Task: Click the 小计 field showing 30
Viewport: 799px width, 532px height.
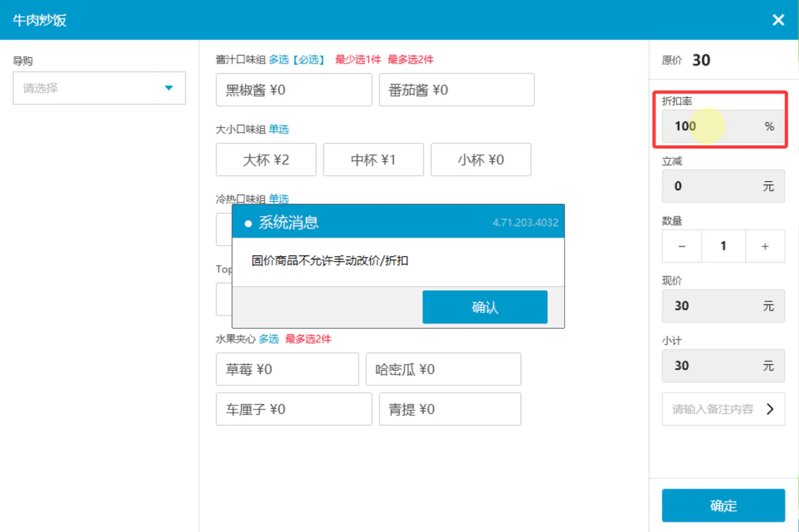Action: 723,365
